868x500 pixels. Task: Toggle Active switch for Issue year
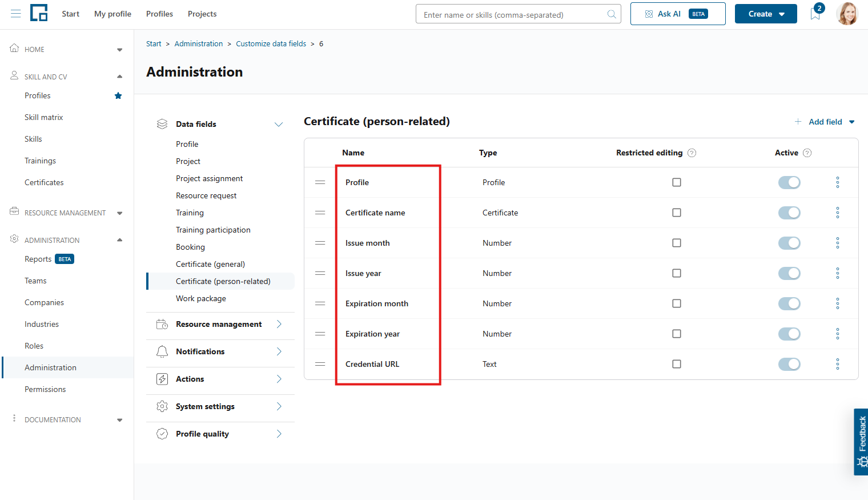point(789,273)
